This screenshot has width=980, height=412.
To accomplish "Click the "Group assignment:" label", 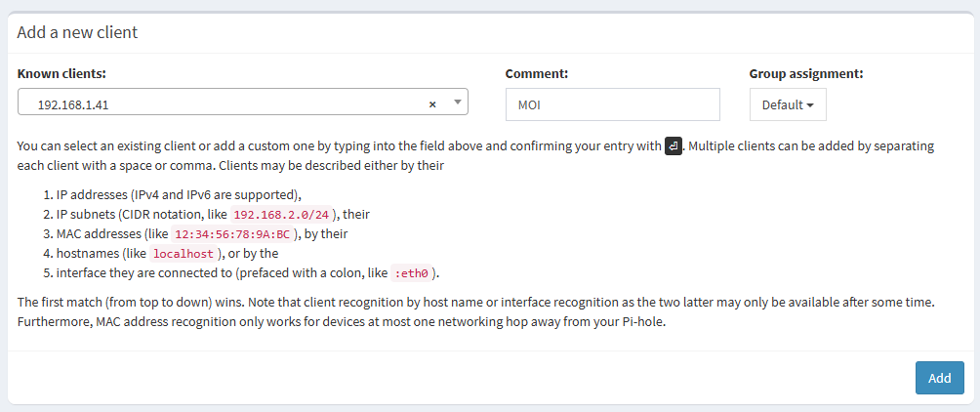I will coord(806,73).
